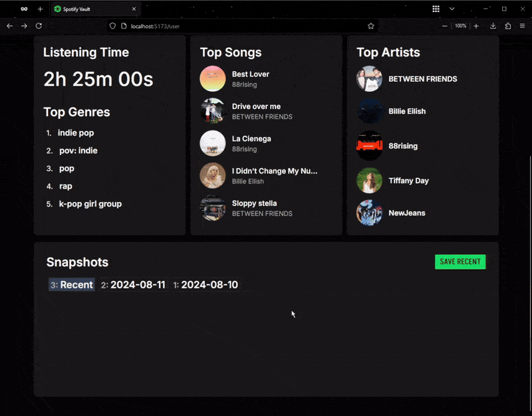Bookmark this page with the star icon
This screenshot has height=416, width=532.
click(371, 26)
